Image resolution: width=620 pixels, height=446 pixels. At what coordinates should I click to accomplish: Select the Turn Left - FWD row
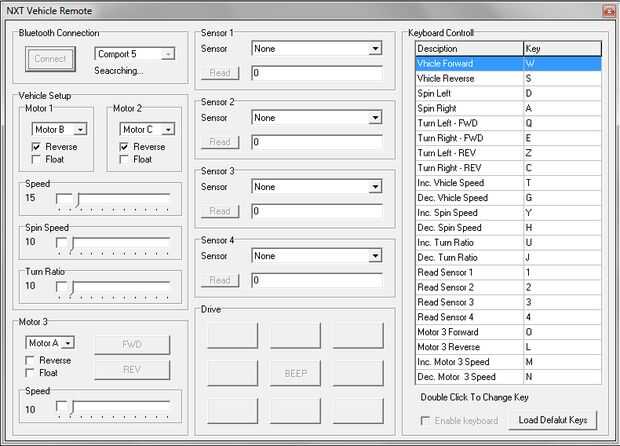coord(508,123)
